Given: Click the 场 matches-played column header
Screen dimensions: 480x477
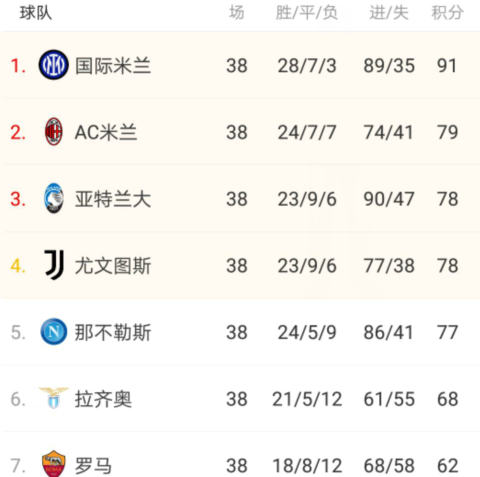Looking at the screenshot, I should coord(237,13).
